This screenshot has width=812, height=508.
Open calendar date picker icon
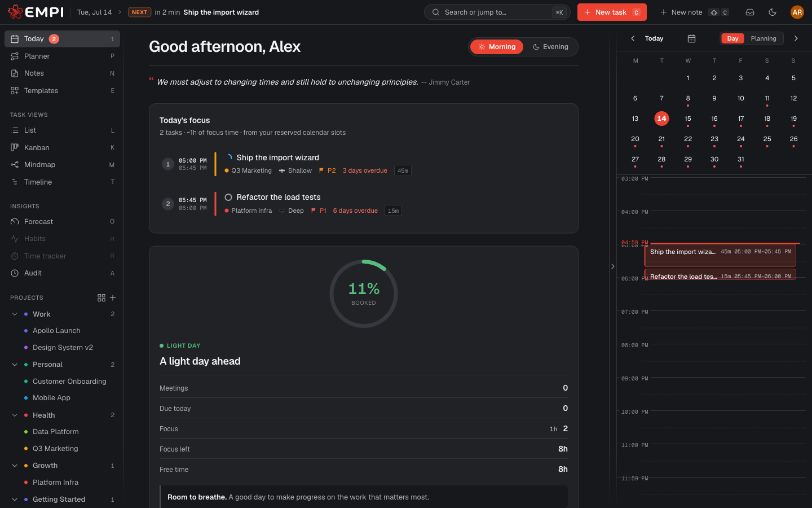[x=691, y=38]
